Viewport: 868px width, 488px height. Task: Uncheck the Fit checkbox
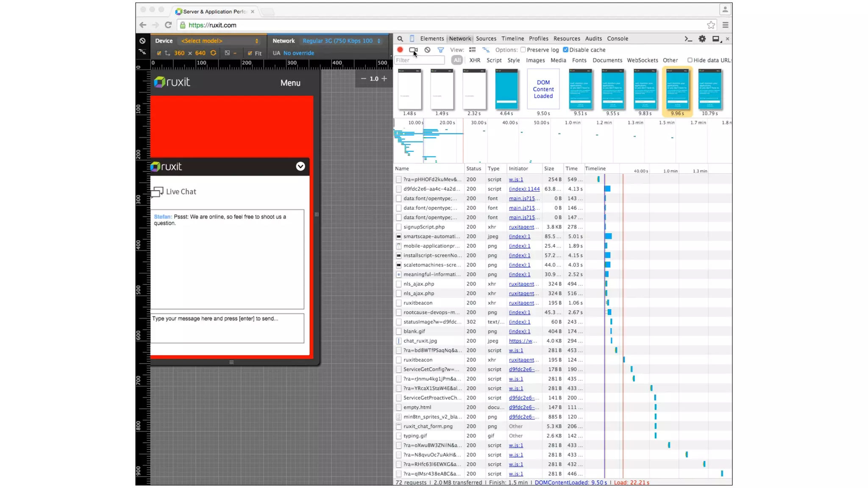[250, 53]
